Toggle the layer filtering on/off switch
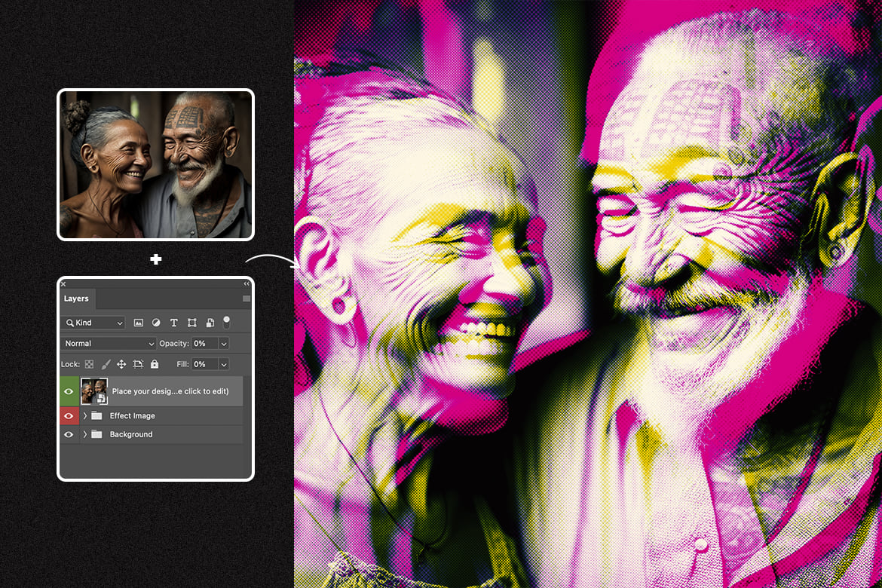The width and height of the screenshot is (882, 588). click(227, 323)
